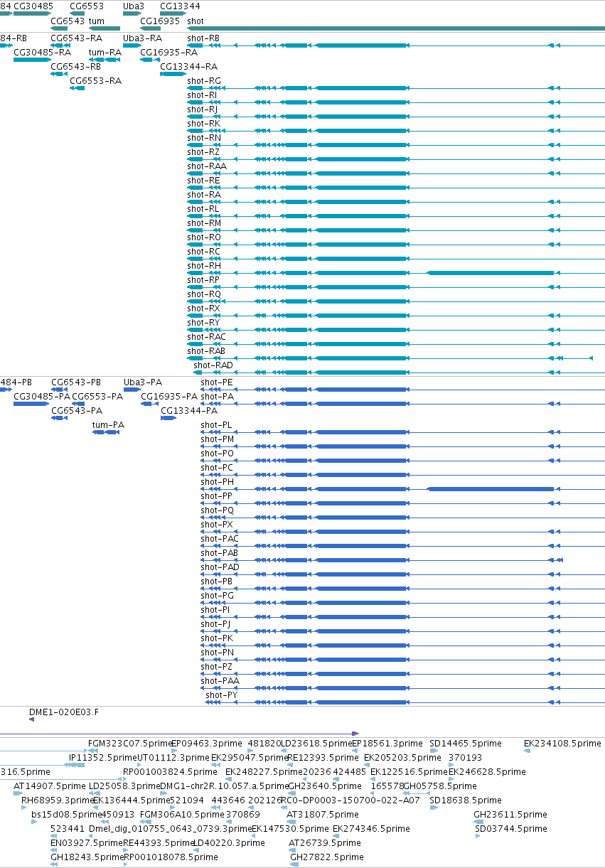The width and height of the screenshot is (605, 868).
Task: Select the AT14907.5prime EST label
Action: click(49, 786)
